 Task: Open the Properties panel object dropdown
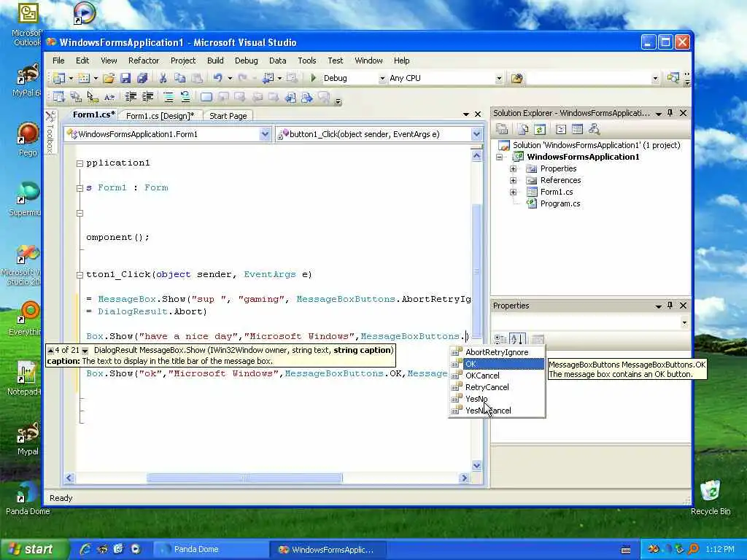click(684, 322)
